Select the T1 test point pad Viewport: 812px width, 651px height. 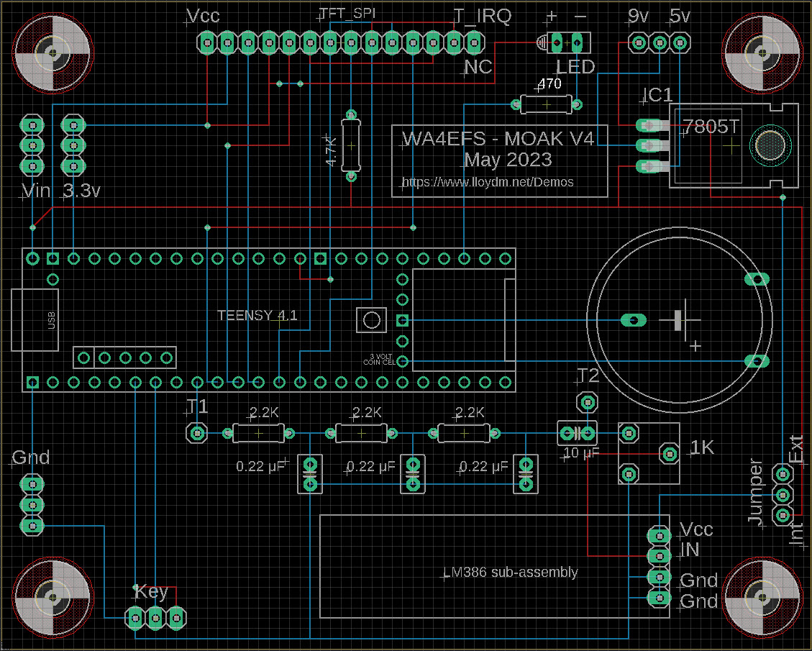(196, 433)
